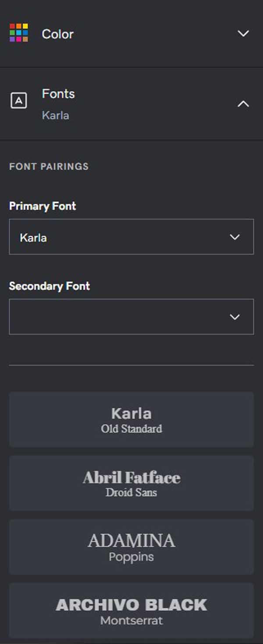This screenshot has width=263, height=644.
Task: Click the FONT PAIRINGS heading
Action: (x=49, y=166)
